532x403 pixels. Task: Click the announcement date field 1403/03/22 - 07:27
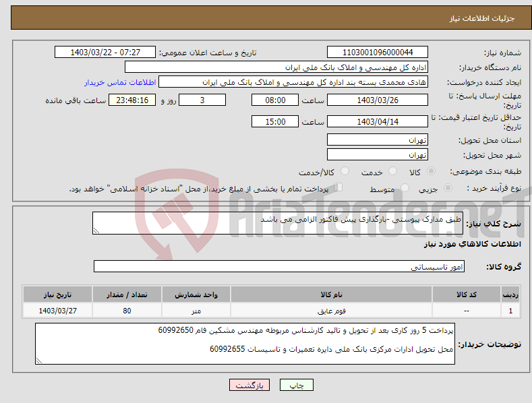[x=105, y=53]
